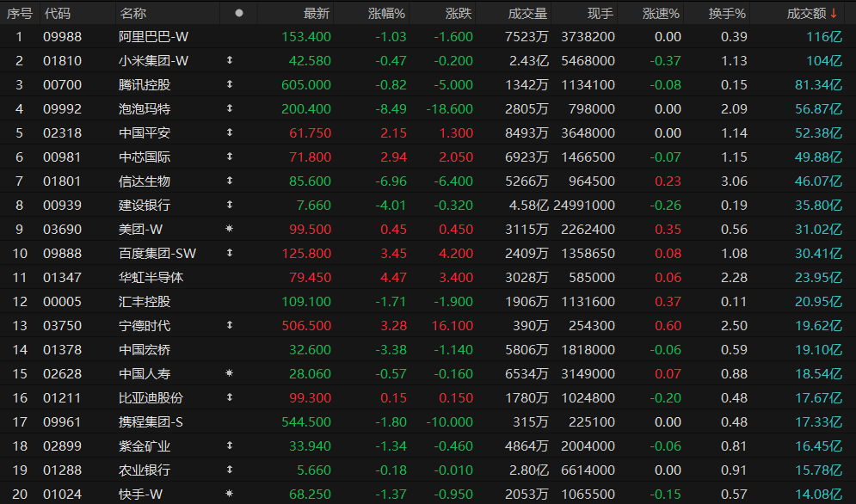Viewport: 856px width, 504px height.
Task: Click the marker icon in the 小米集团-W row
Action: 230,60
